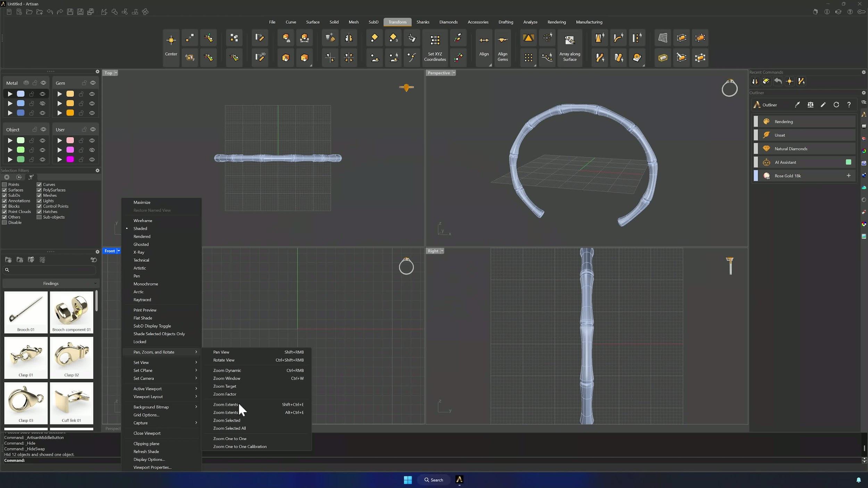Open the Surface menu tab
This screenshot has height=488, width=868.
(312, 22)
